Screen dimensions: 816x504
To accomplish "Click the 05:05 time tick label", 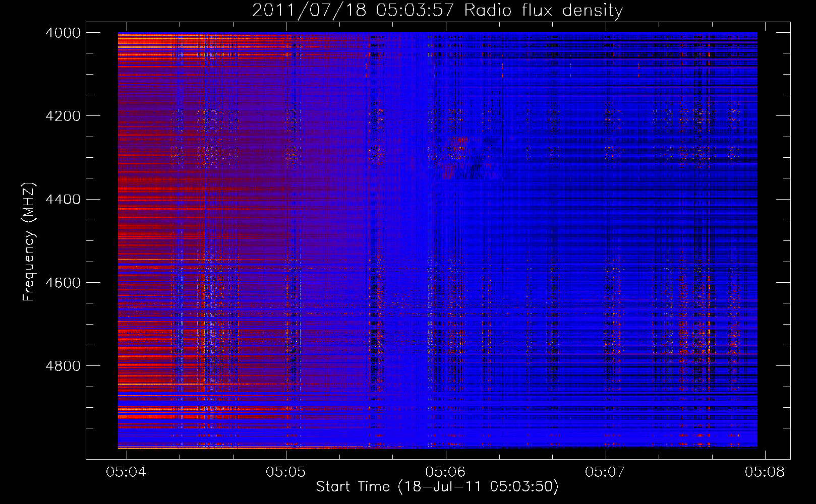I will click(286, 472).
